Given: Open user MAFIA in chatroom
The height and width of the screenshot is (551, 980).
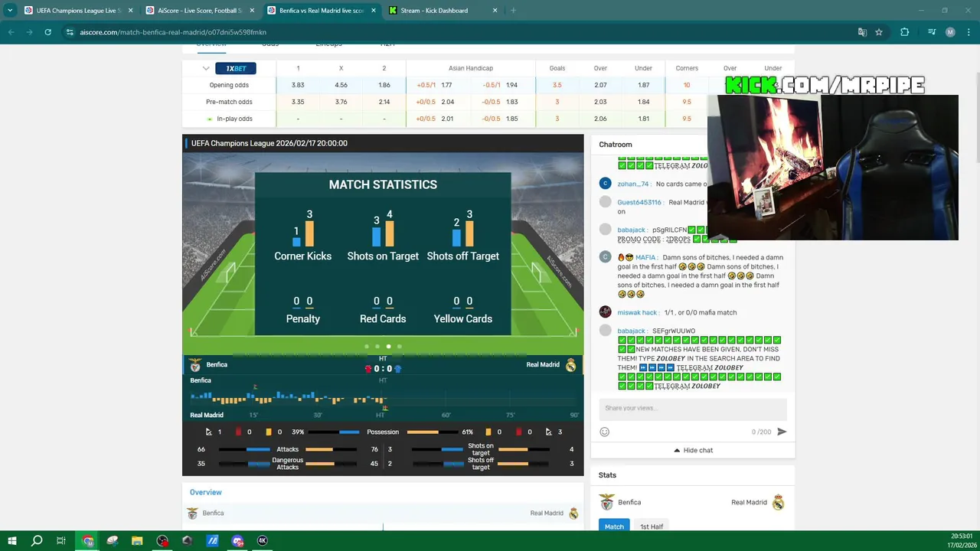Looking at the screenshot, I should [645, 257].
